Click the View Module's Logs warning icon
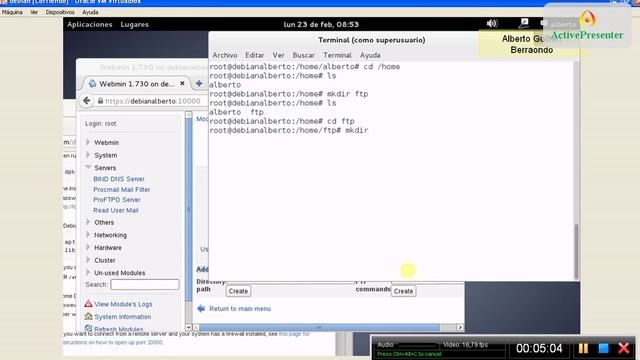Image resolution: width=640 pixels, height=360 pixels. [88, 304]
